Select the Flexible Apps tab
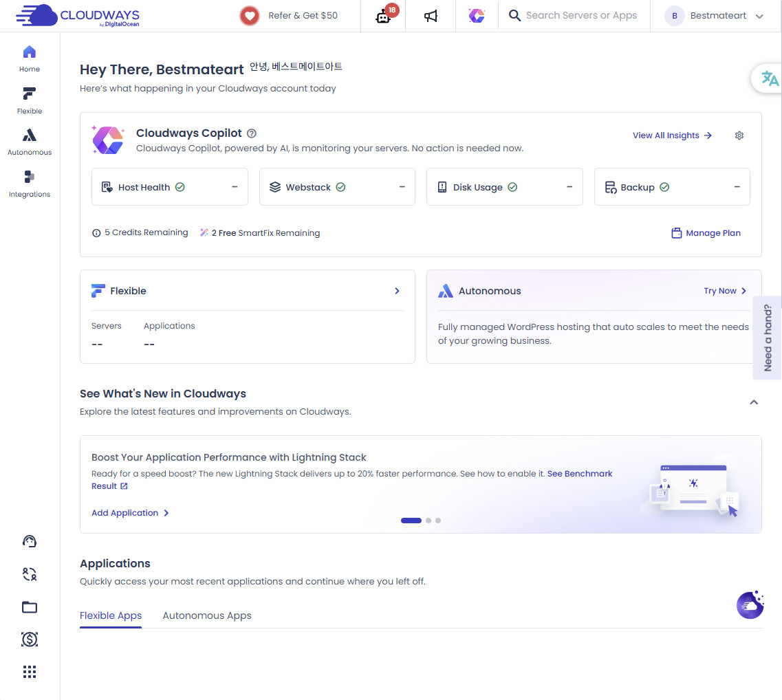The width and height of the screenshot is (782, 700). (111, 615)
